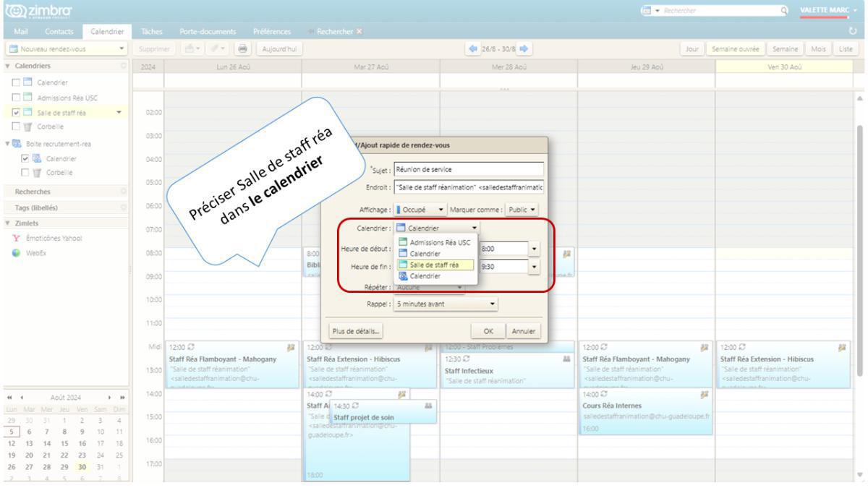Viewport: 868px width, 488px height.
Task: Open the end time 9:30 dropdown arrow
Action: coord(534,267)
